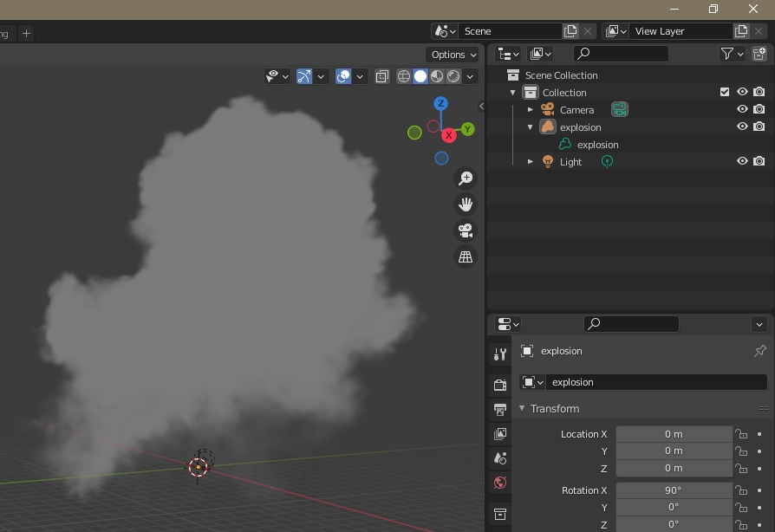Create new scene icon

click(570, 31)
